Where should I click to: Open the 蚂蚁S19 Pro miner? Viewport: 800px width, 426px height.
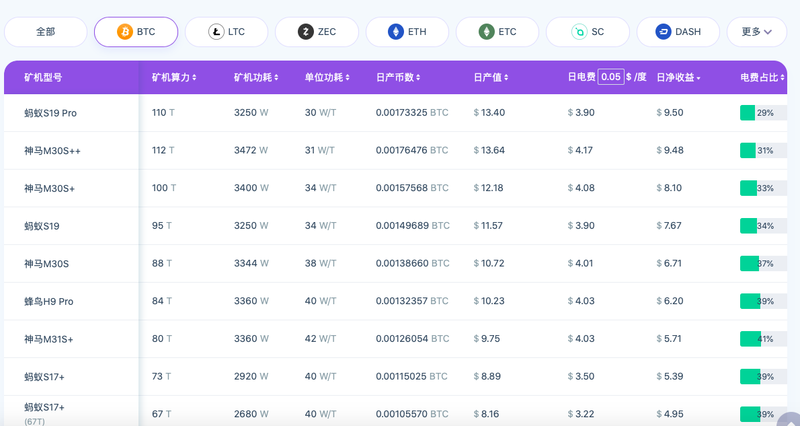coord(51,113)
